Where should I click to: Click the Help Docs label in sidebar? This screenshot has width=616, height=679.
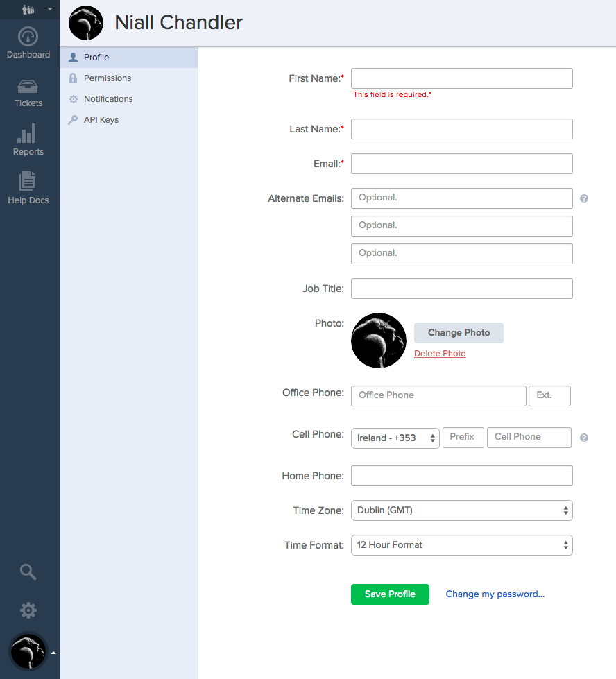[x=28, y=200]
